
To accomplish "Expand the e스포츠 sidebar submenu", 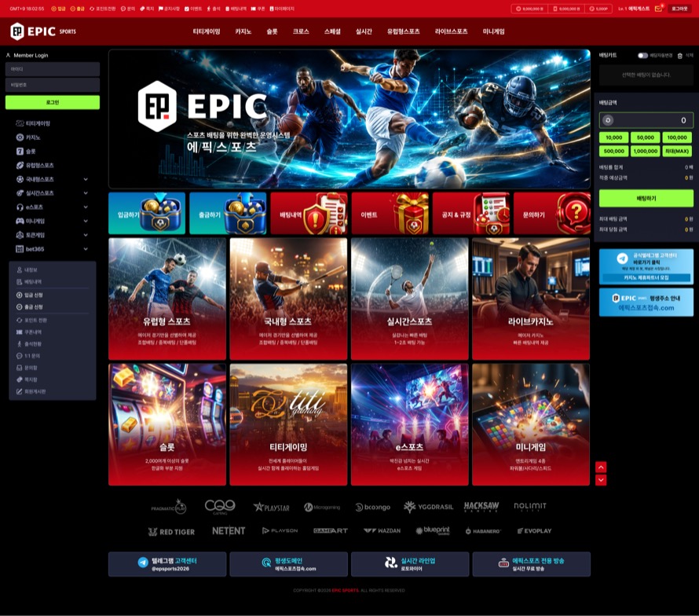I will [86, 207].
